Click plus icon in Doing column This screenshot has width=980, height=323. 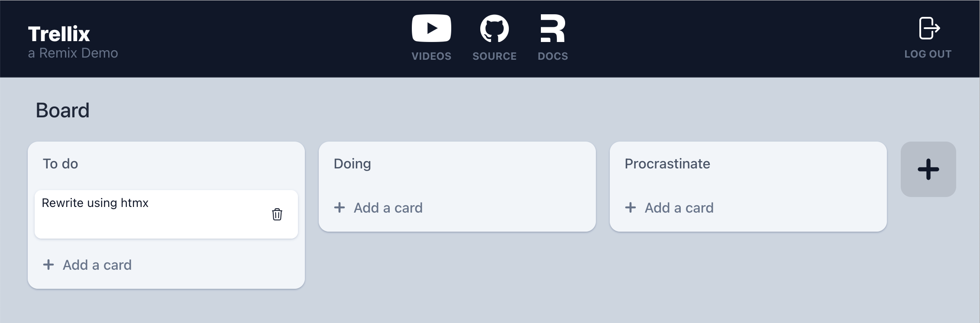click(x=340, y=207)
